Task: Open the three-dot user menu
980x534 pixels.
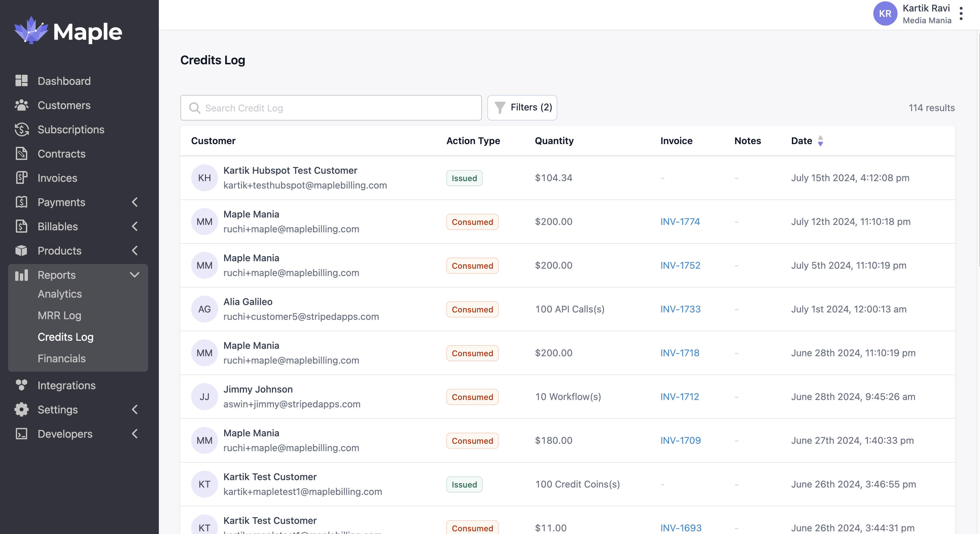Action: [x=961, y=14]
